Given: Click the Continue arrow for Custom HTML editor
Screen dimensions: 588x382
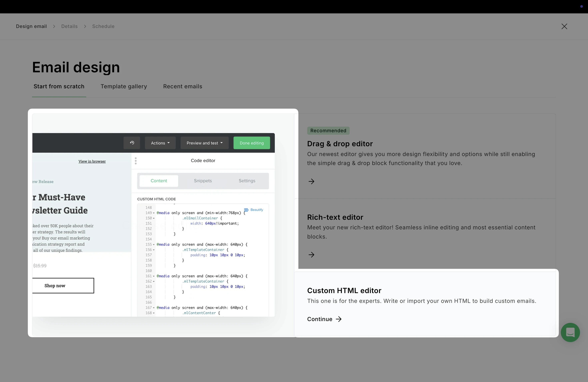Looking at the screenshot, I should click(338, 319).
